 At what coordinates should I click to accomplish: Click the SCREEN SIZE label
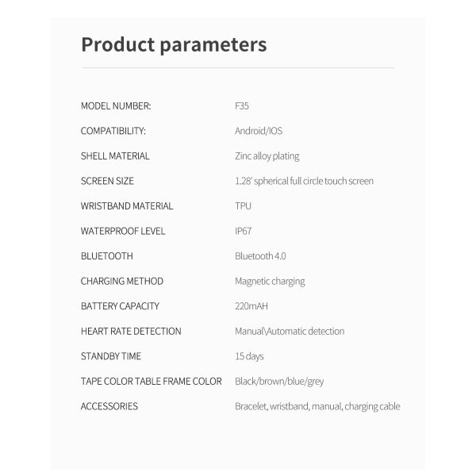point(107,181)
